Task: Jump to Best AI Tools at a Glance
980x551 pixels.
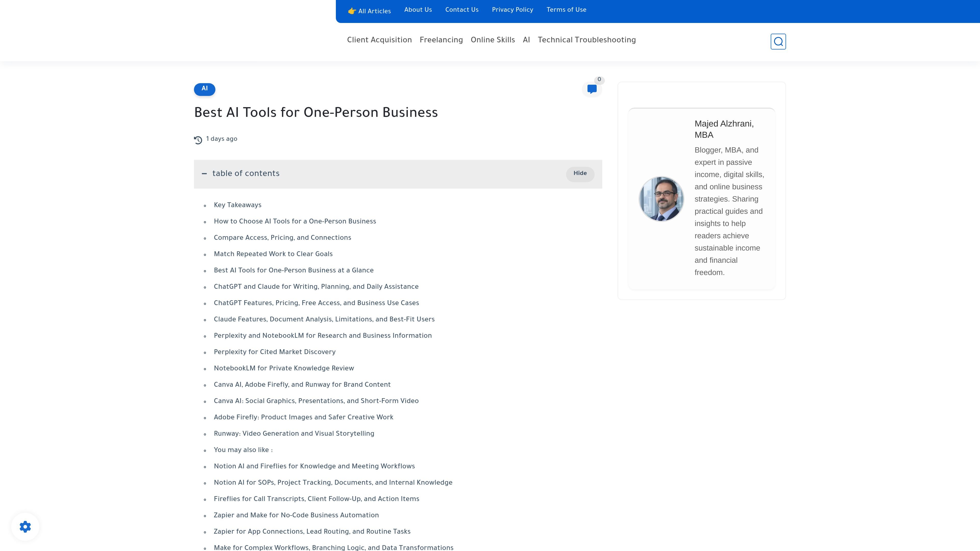Action: 294,270
